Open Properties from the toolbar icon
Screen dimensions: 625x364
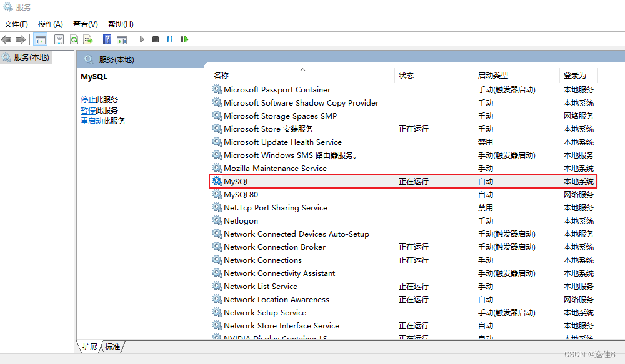point(59,39)
